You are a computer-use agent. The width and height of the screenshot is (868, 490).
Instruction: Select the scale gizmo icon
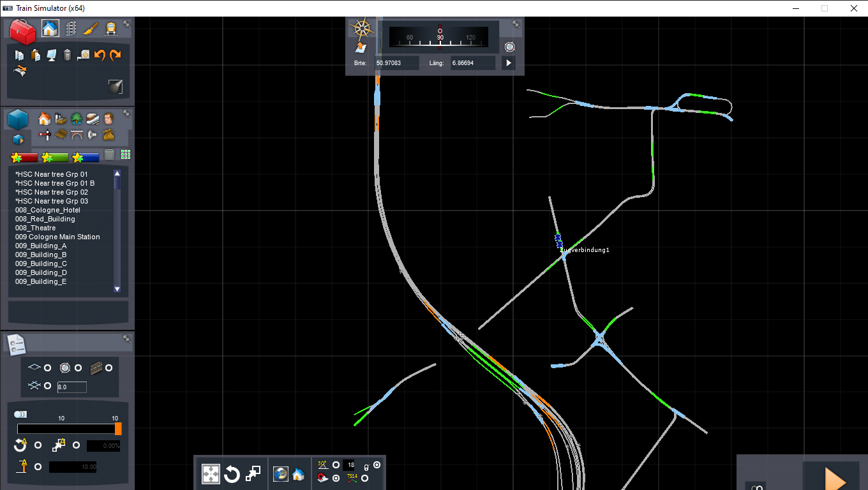point(253,474)
